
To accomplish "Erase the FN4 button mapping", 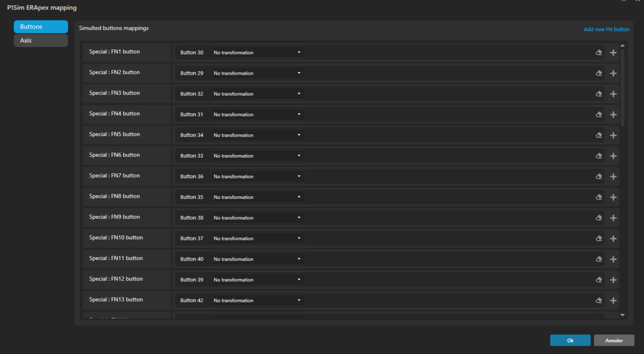I will pyautogui.click(x=598, y=115).
